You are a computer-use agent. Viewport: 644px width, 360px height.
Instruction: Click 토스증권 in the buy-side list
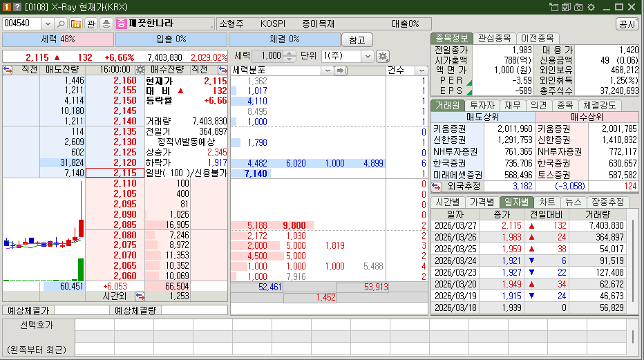pos(554,176)
